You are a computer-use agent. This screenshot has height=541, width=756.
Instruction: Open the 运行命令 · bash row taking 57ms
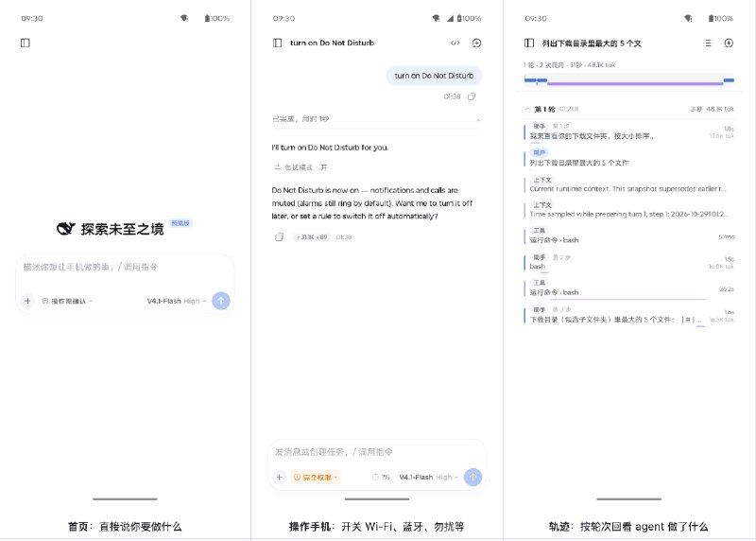629,236
